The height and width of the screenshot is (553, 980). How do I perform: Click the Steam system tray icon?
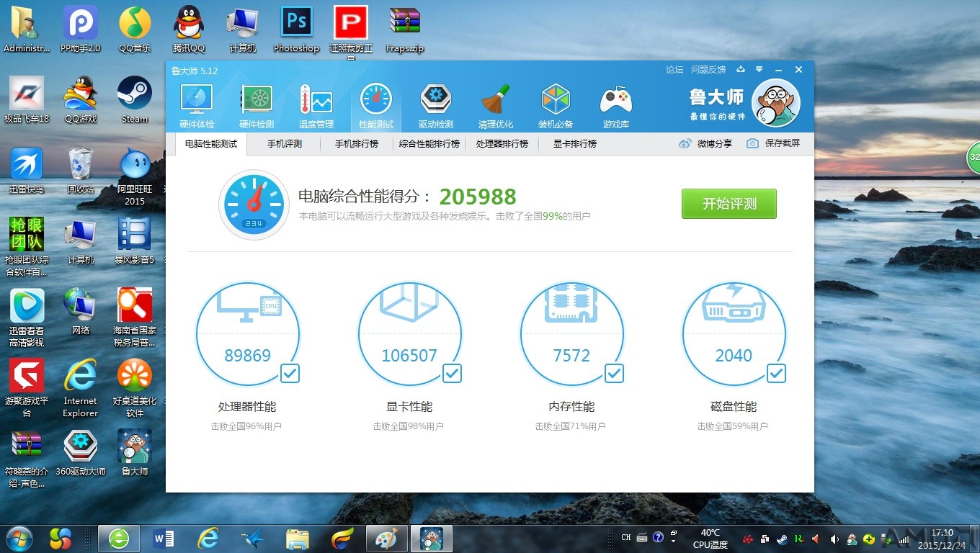(x=783, y=538)
